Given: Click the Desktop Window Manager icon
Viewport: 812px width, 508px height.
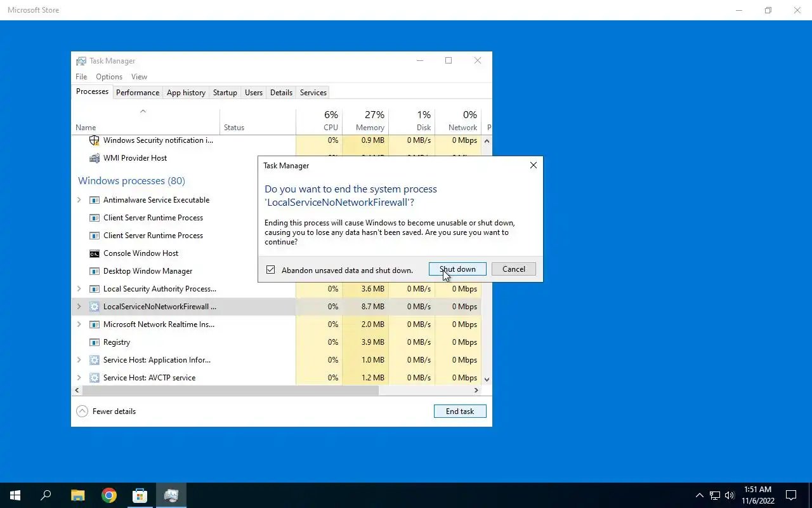Looking at the screenshot, I should click(95, 271).
